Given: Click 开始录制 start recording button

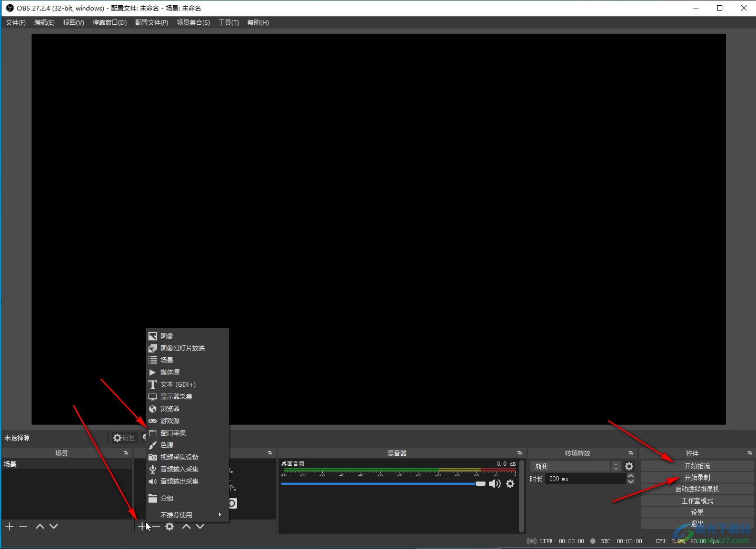Looking at the screenshot, I should (697, 477).
